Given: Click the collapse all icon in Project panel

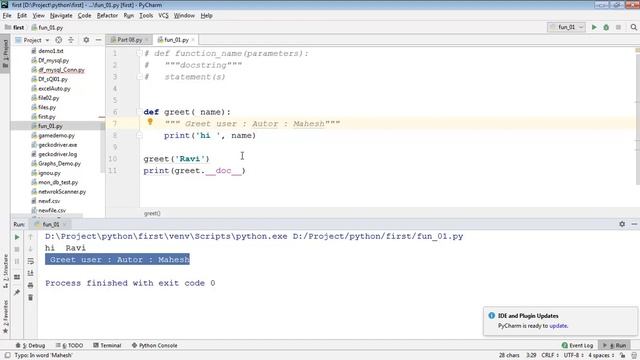Looking at the screenshot, I should coord(71,40).
